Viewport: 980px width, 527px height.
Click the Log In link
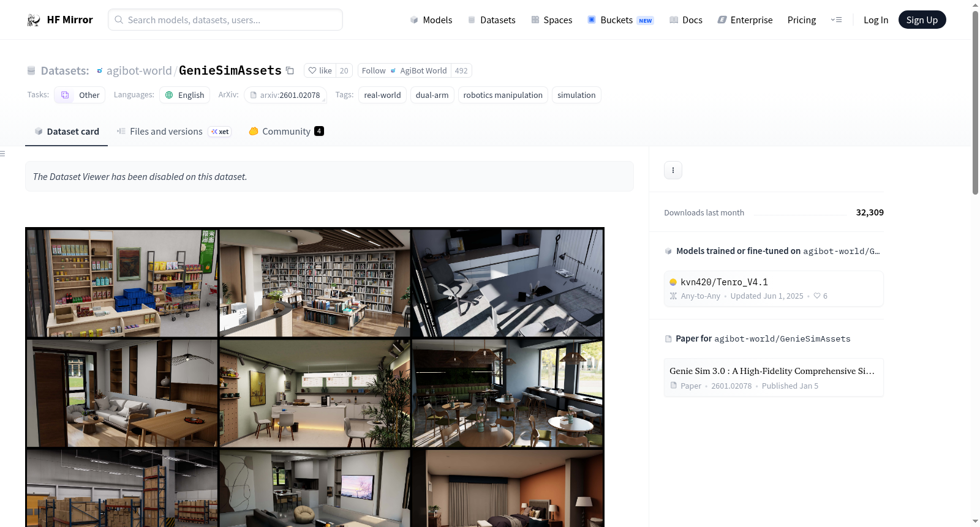[x=876, y=20]
